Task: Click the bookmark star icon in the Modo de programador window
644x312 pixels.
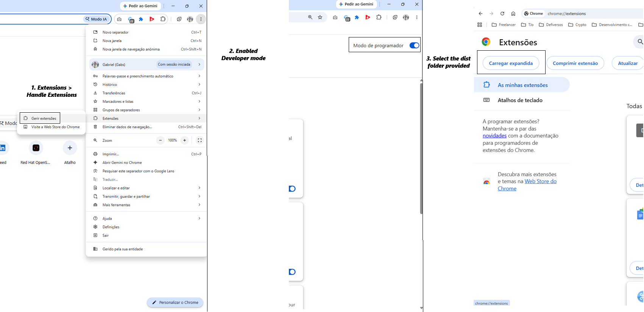Action: (x=320, y=17)
